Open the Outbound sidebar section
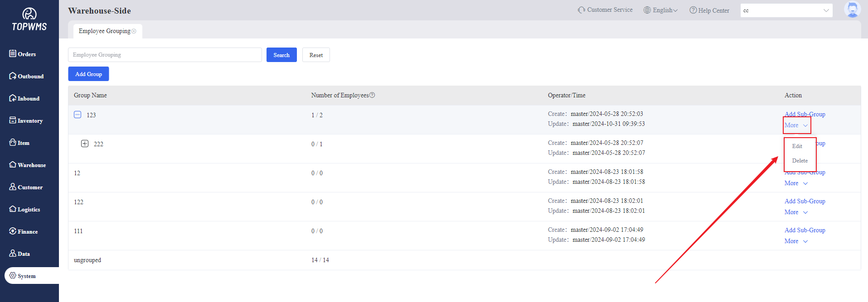 26,76
